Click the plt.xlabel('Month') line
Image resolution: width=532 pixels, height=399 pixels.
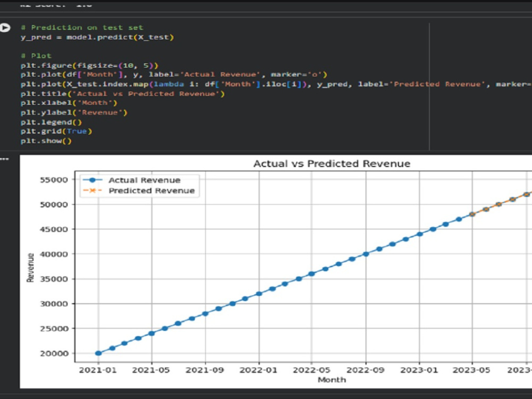point(69,103)
